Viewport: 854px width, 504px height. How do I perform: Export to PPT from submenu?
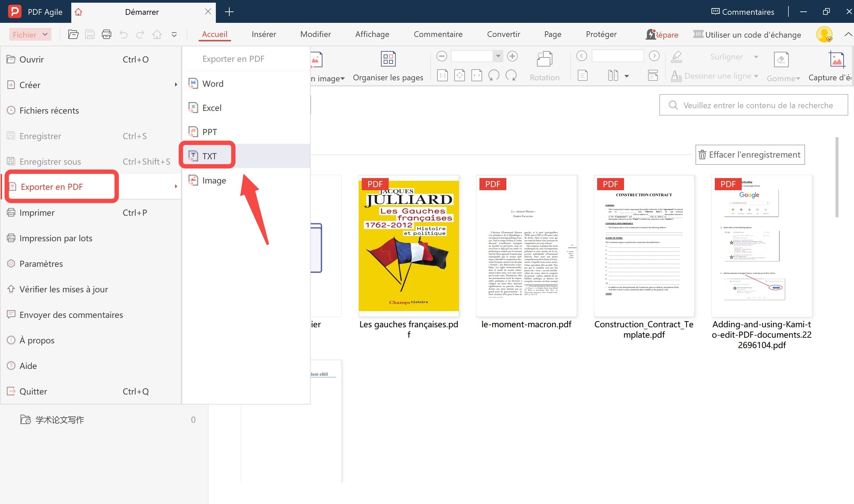point(246,132)
